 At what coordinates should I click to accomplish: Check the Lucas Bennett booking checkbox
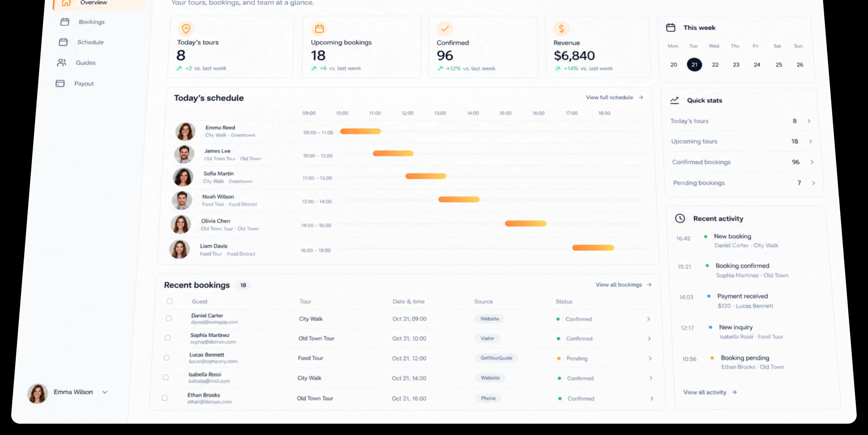pos(167,357)
